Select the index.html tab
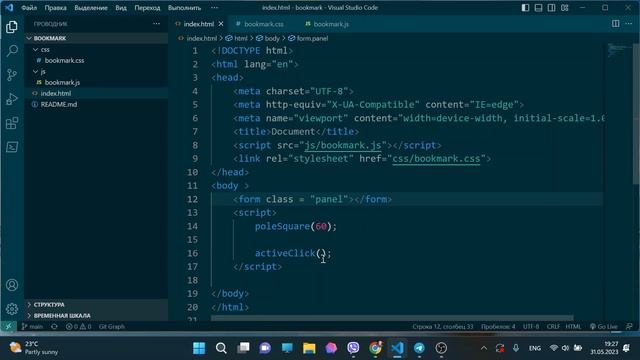The image size is (640, 360). tap(199, 24)
